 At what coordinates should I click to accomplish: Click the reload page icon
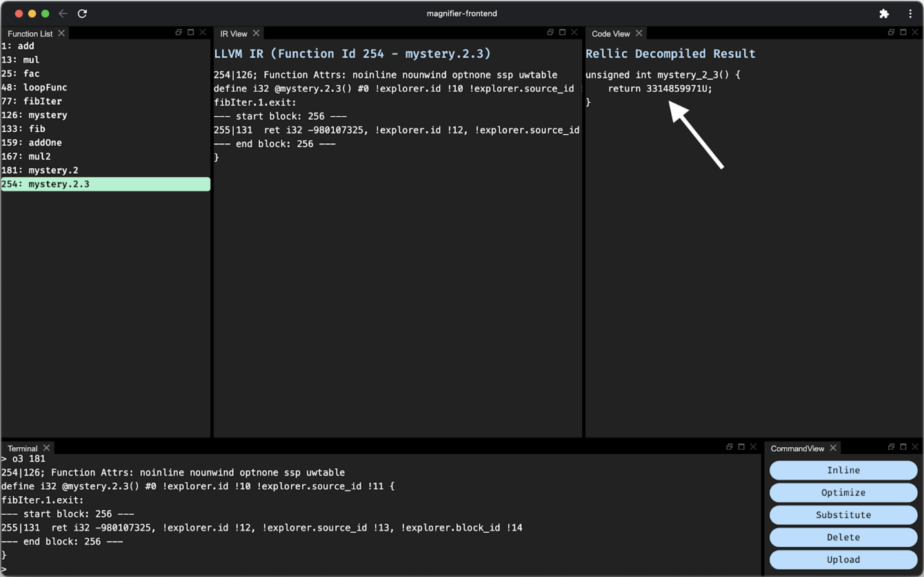click(x=82, y=14)
